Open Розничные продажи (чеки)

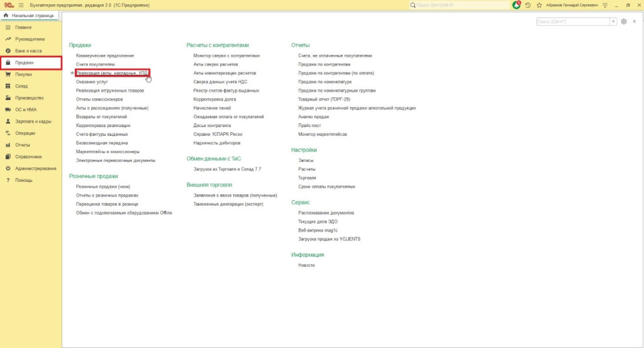point(103,187)
